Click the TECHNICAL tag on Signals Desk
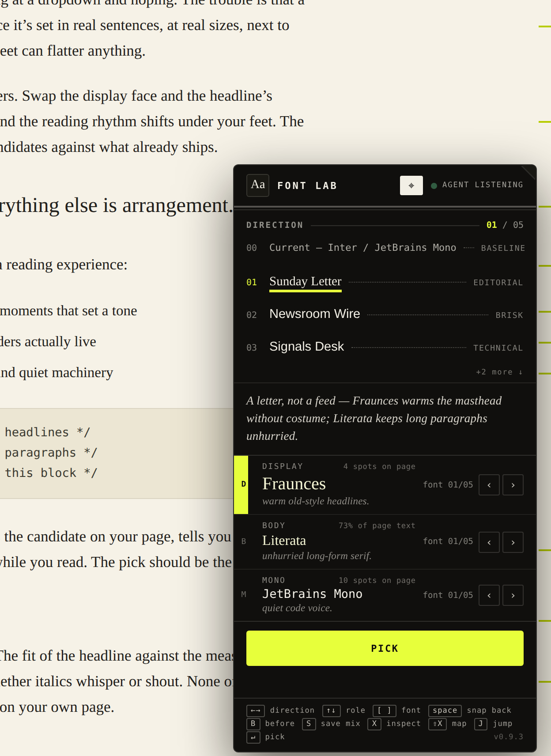 (498, 348)
